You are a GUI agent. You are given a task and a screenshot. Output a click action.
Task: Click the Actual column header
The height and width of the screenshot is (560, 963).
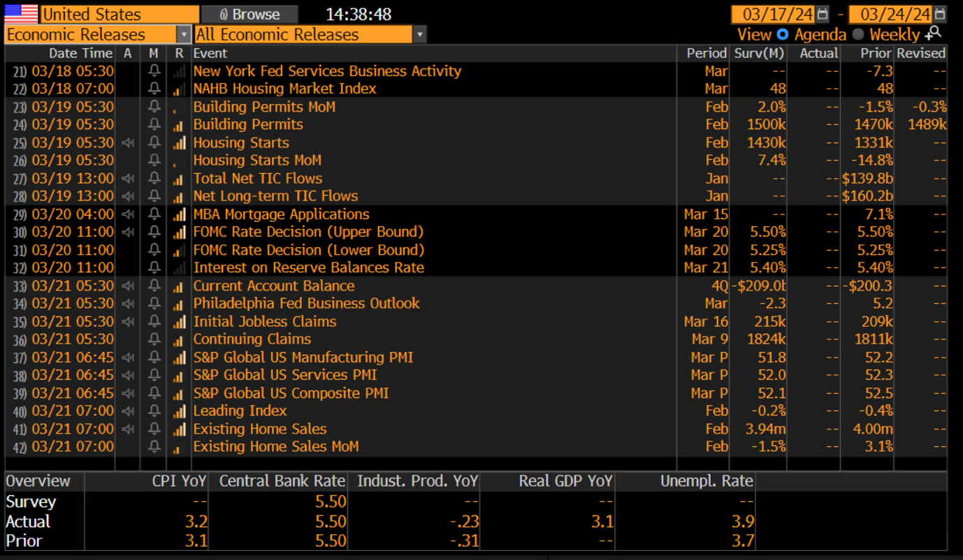pyautogui.click(x=818, y=53)
